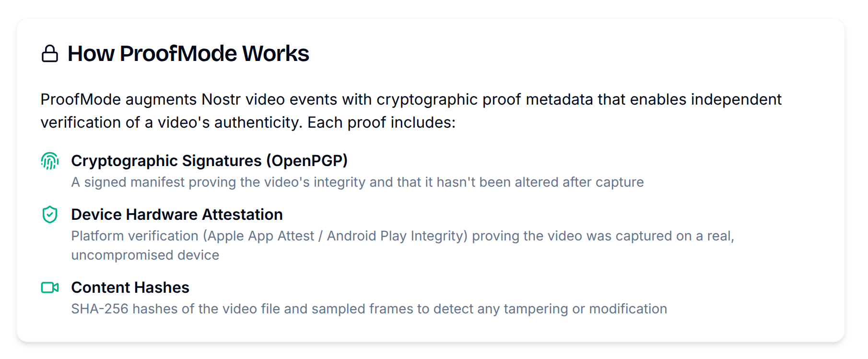This screenshot has height=359, width=868.
Task: Click the green fingerprint icon
Action: (50, 161)
